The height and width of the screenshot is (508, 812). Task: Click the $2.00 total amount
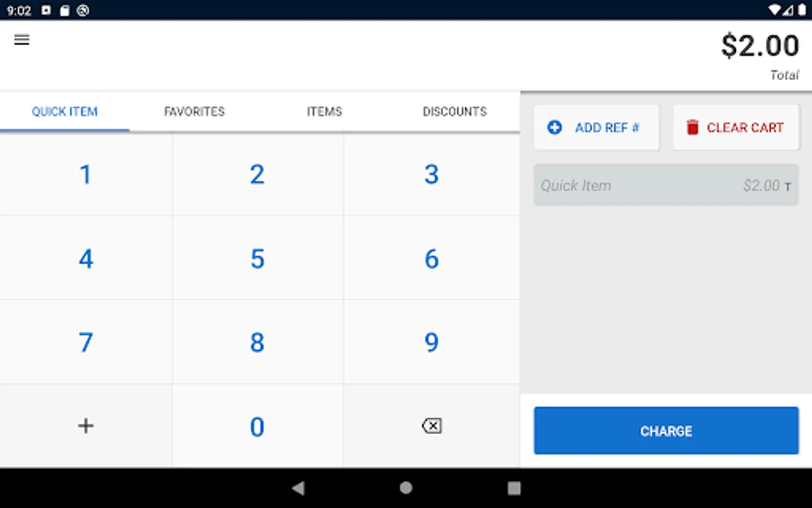click(x=760, y=46)
